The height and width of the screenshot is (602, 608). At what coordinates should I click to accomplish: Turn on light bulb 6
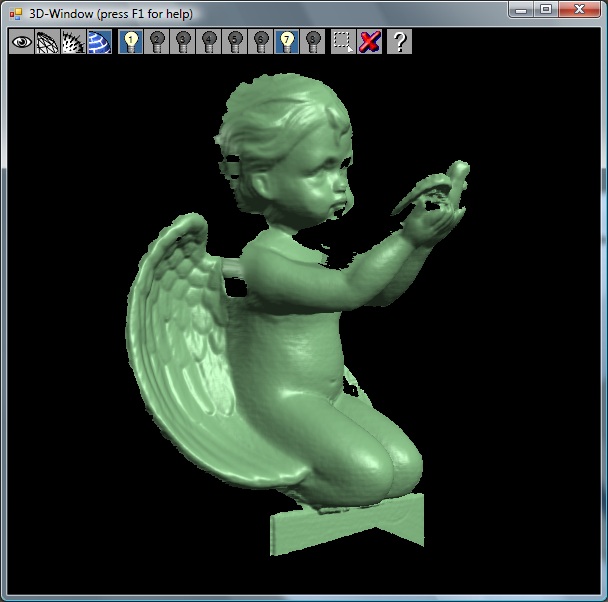[261, 41]
